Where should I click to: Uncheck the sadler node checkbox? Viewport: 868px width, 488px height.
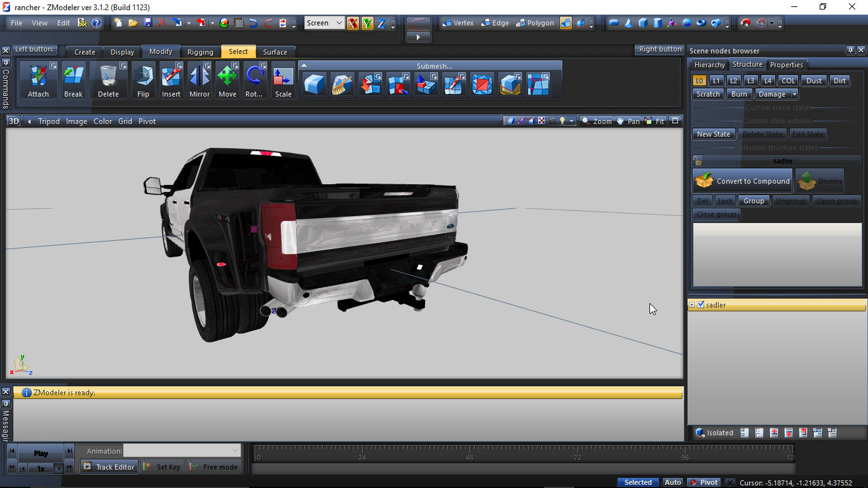(701, 305)
